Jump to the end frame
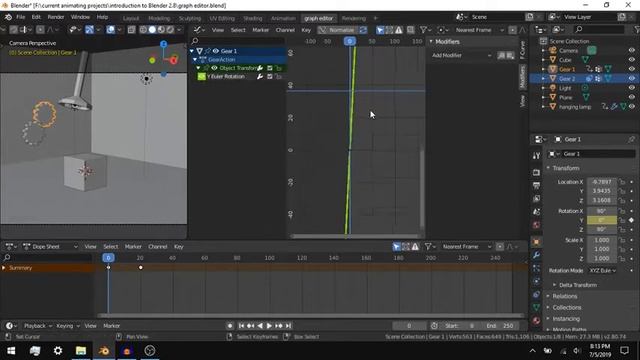Screen dimensions: 640x360 click(x=289, y=326)
